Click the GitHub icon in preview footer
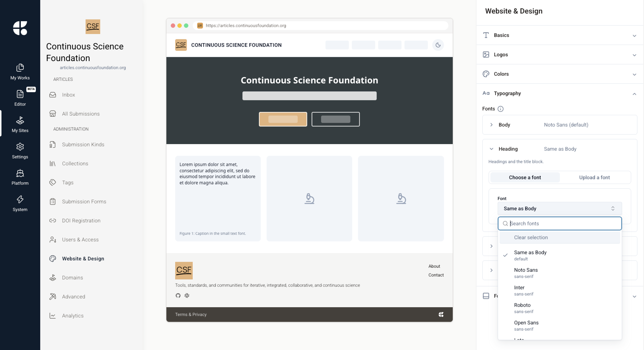The width and height of the screenshot is (644, 350). pos(178,296)
